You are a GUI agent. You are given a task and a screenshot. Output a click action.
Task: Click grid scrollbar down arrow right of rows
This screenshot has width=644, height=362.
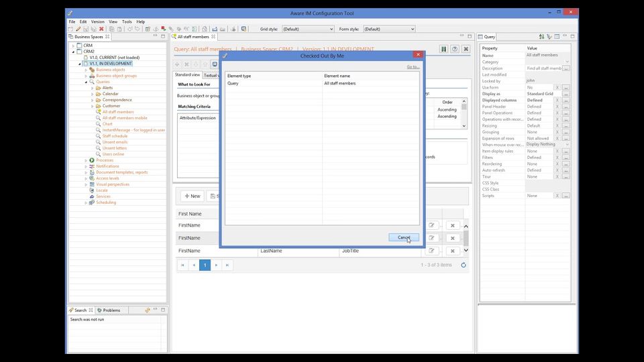click(466, 250)
